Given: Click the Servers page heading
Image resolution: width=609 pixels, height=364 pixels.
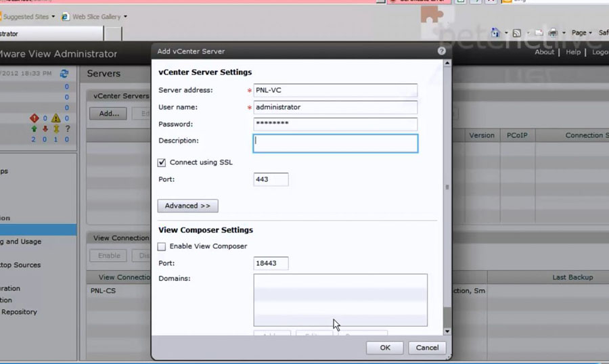Looking at the screenshot, I should tap(104, 74).
